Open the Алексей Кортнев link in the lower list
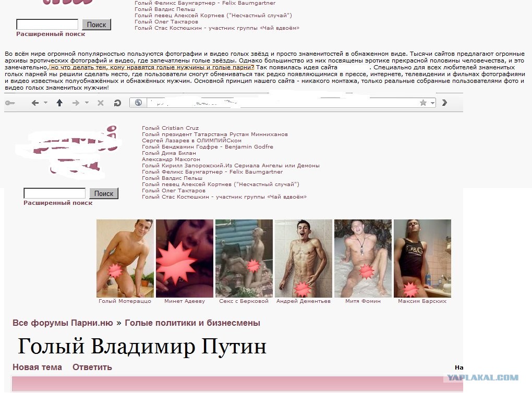Screen dimensions: 532x393 [x=221, y=185]
